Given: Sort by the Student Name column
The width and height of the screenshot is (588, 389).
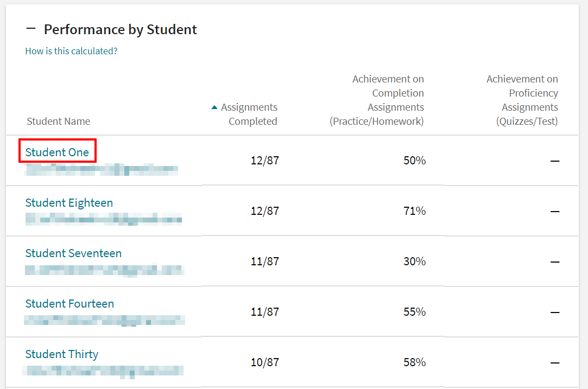Looking at the screenshot, I should point(58,121).
